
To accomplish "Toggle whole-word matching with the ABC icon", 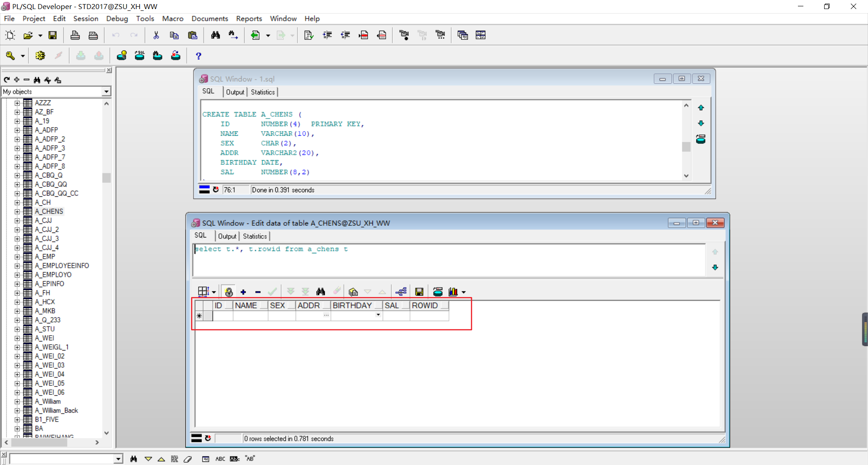I will [220, 459].
